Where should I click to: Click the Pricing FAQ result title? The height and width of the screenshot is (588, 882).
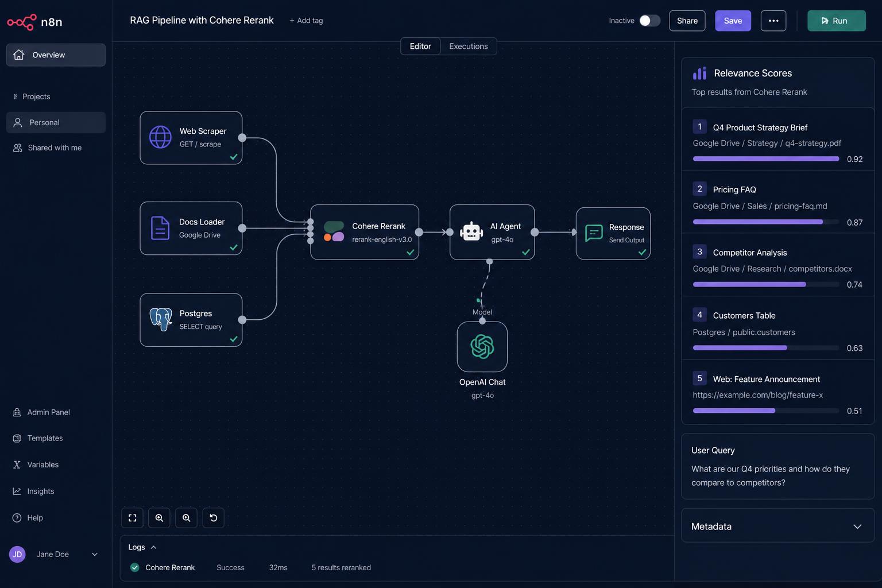pyautogui.click(x=734, y=189)
